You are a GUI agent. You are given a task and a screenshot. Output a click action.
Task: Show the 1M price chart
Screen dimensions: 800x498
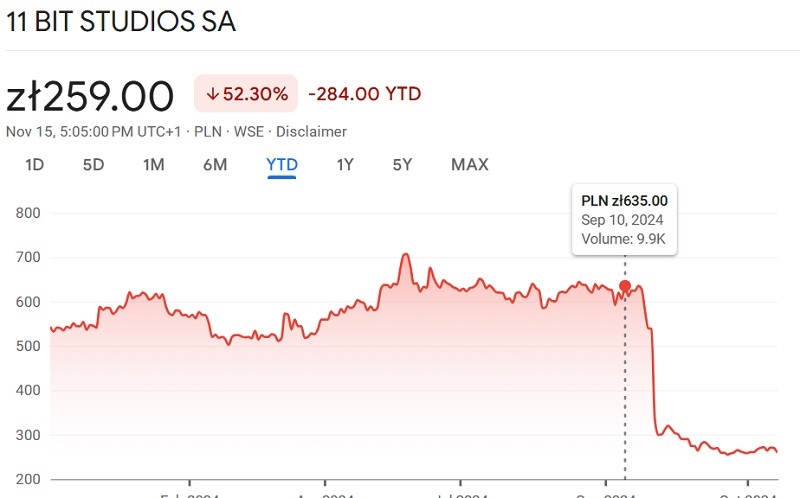click(153, 165)
